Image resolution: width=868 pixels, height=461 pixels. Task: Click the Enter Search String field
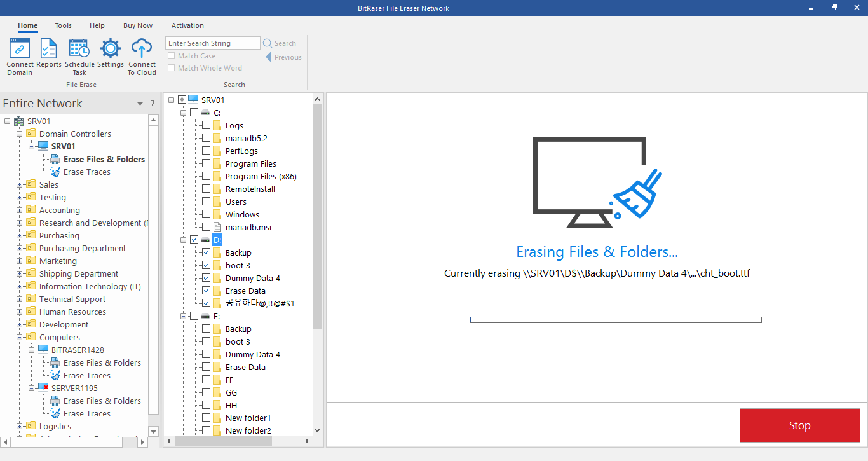click(x=213, y=43)
